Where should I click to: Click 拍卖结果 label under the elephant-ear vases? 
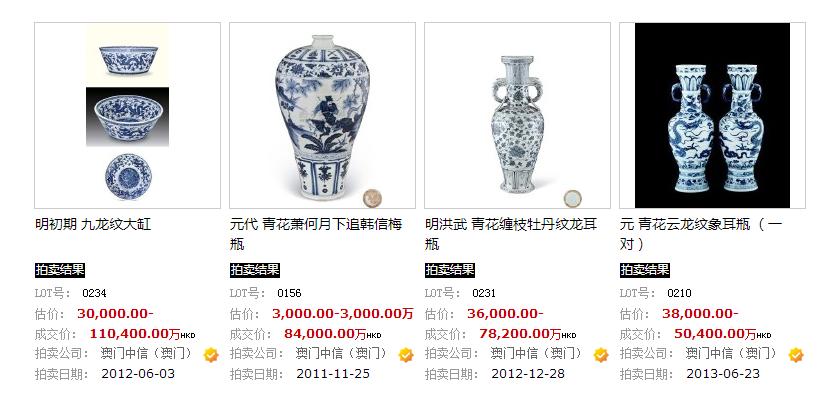[x=645, y=270]
